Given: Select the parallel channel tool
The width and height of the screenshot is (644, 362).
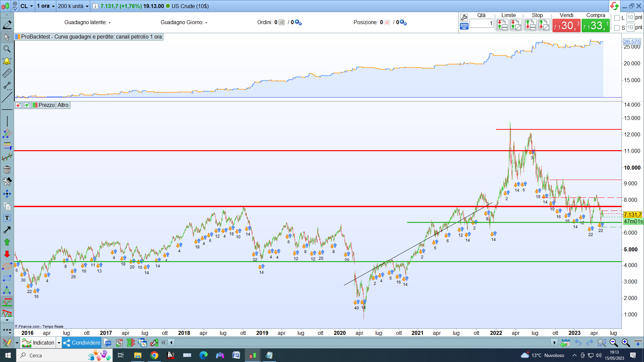Looking at the screenshot, I should click(x=7, y=134).
